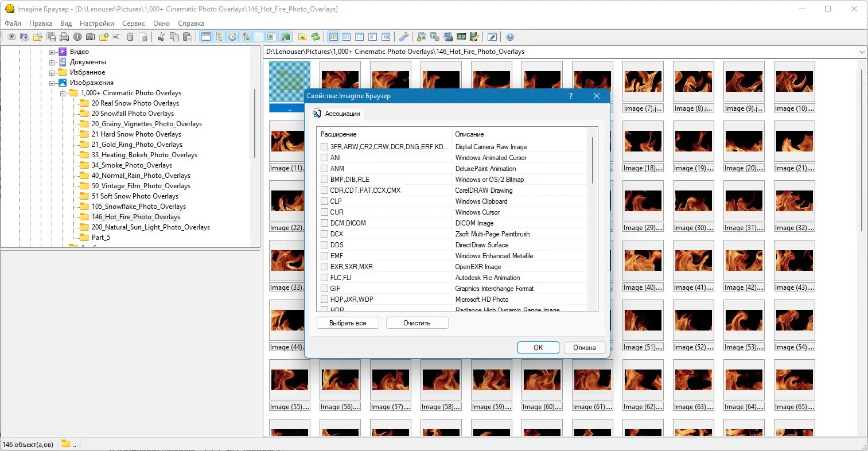The image size is (868, 451).
Task: Click the stacked images with green plus icon
Action: tap(422, 37)
